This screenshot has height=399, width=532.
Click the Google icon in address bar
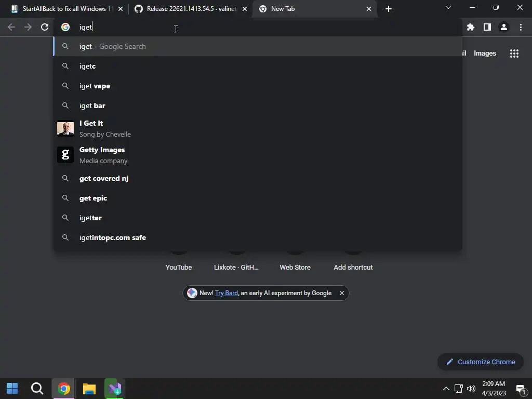(65, 27)
